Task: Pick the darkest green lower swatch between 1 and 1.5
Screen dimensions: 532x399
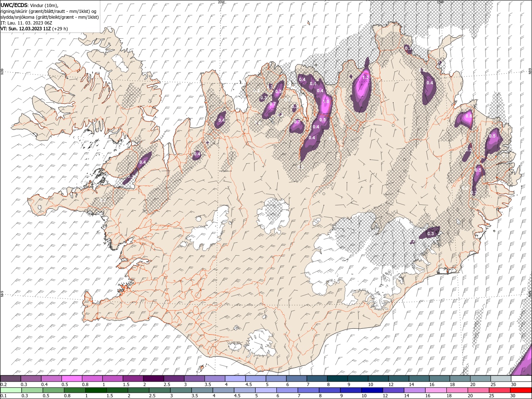Action: click(96, 390)
